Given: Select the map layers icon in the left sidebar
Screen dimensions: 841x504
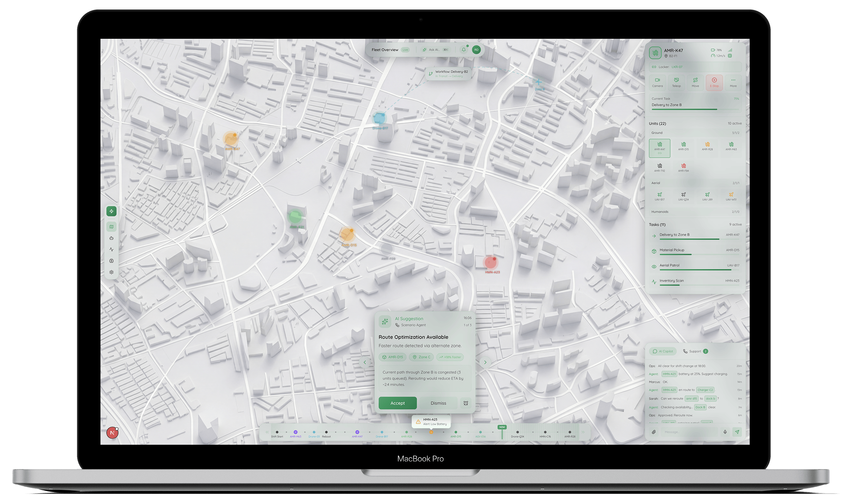Looking at the screenshot, I should pyautogui.click(x=111, y=226).
